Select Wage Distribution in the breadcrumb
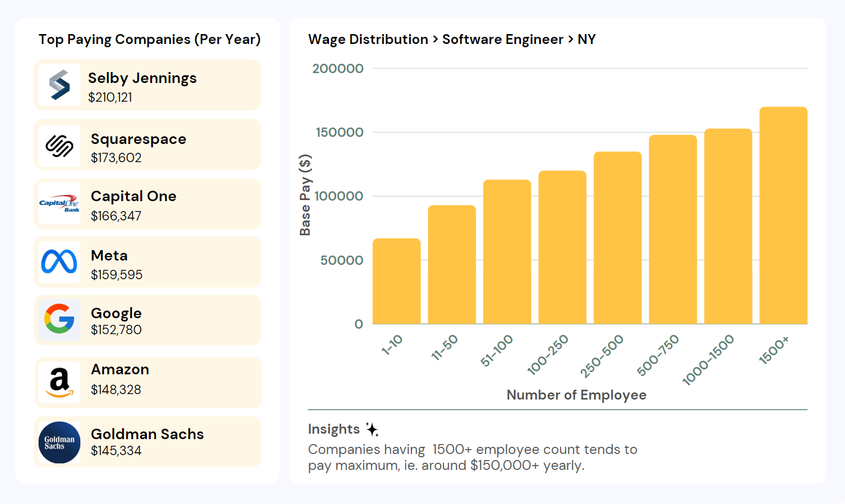 point(367,40)
